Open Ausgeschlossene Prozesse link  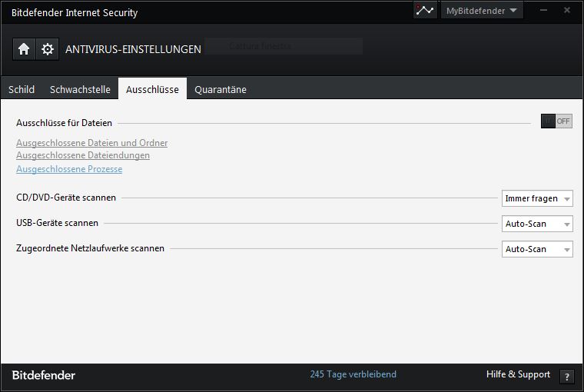click(69, 169)
